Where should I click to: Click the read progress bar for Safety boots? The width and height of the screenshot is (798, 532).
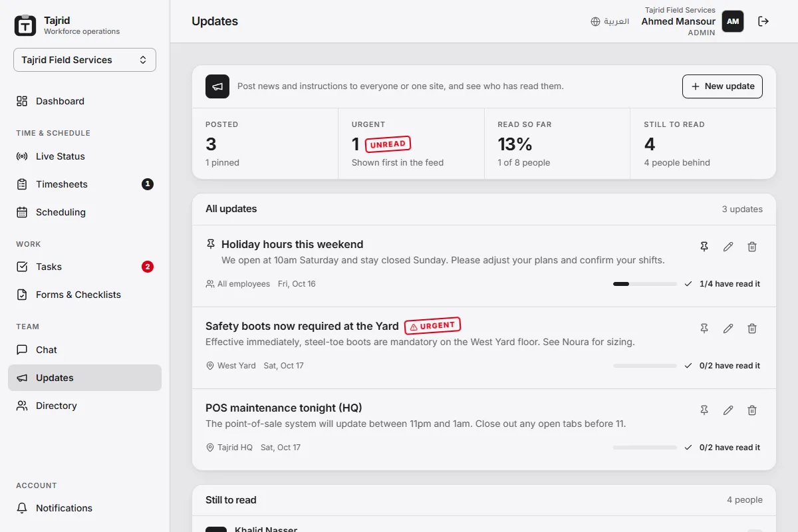(645, 366)
